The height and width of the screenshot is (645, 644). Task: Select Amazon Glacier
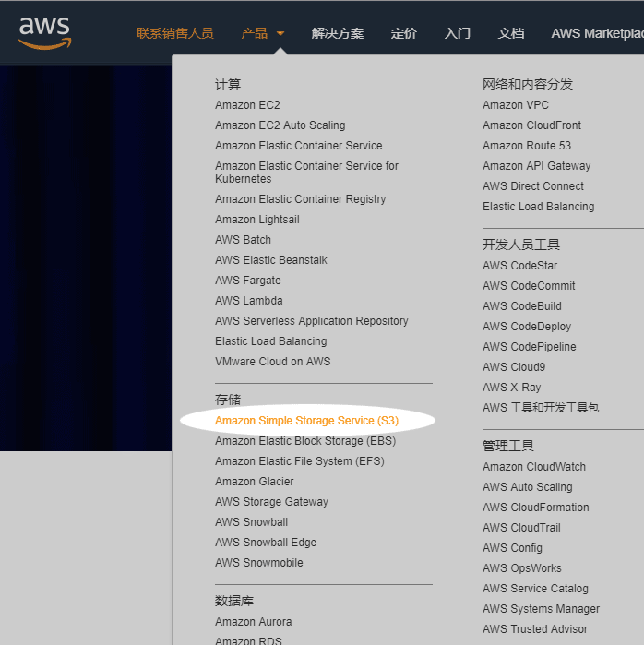pyautogui.click(x=254, y=482)
